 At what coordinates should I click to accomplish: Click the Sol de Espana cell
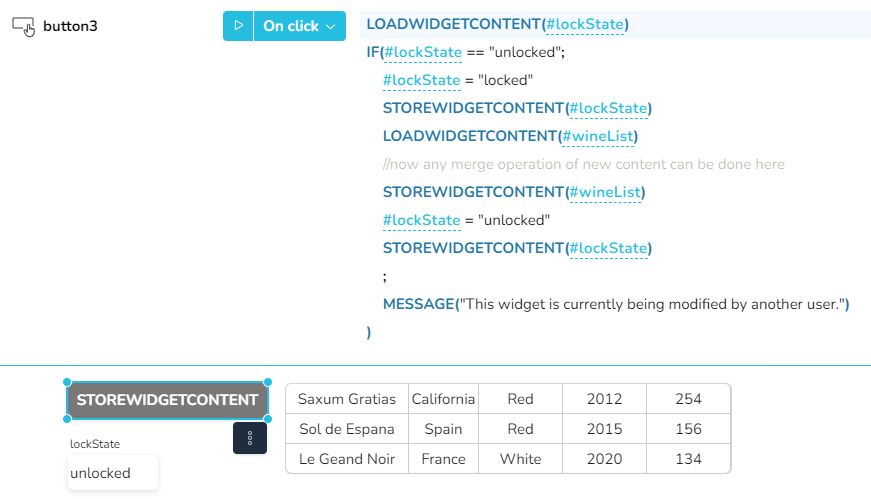tap(347, 429)
